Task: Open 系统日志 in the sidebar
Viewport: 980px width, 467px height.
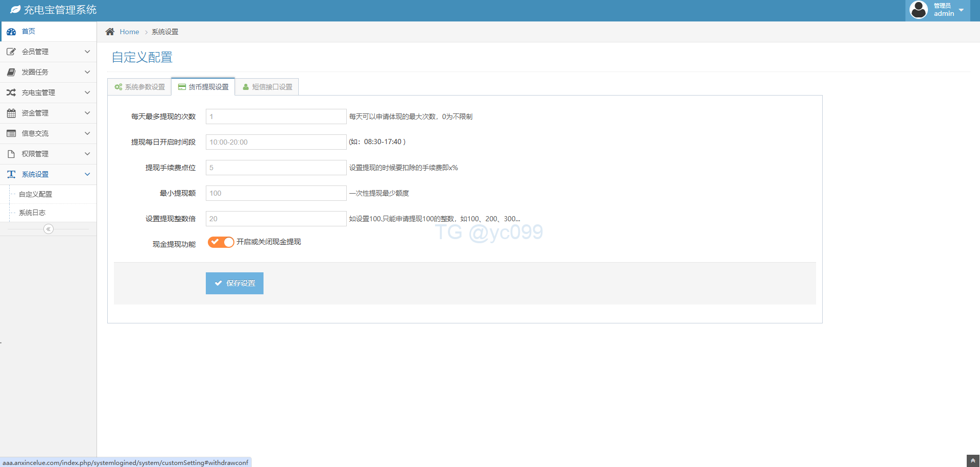Action: tap(32, 213)
